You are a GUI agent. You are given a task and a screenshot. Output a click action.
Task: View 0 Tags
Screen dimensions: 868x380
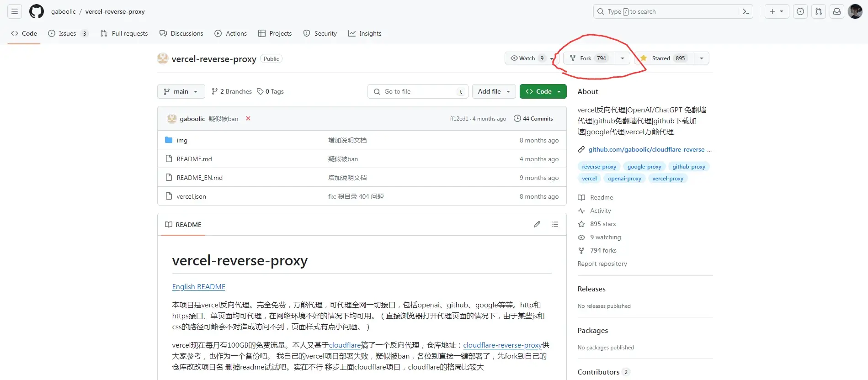[271, 91]
